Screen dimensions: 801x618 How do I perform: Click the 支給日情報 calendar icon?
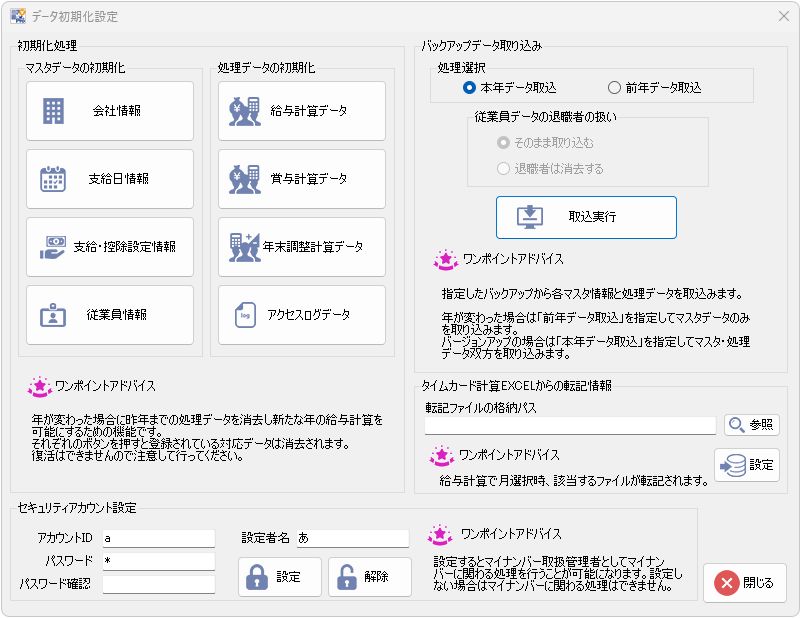[x=53, y=179]
